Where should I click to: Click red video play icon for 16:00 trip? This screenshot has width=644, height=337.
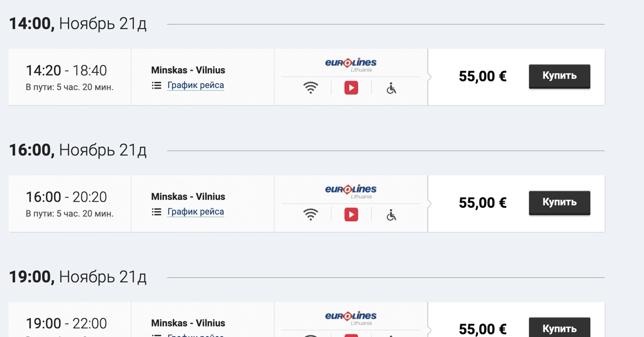[351, 215]
